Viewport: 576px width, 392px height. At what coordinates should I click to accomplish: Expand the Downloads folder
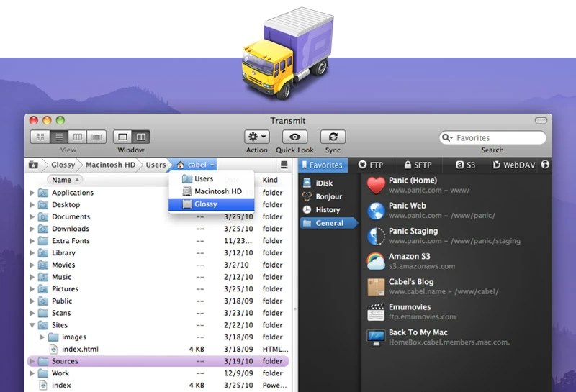coord(32,229)
